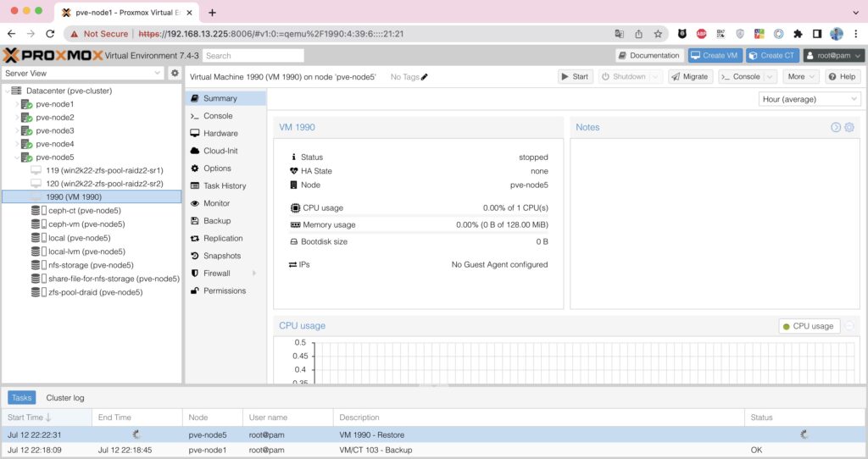The height and width of the screenshot is (459, 868).
Task: Select VM 120 win2k22-zfs-pool-raidz2-sr2
Action: point(104,184)
